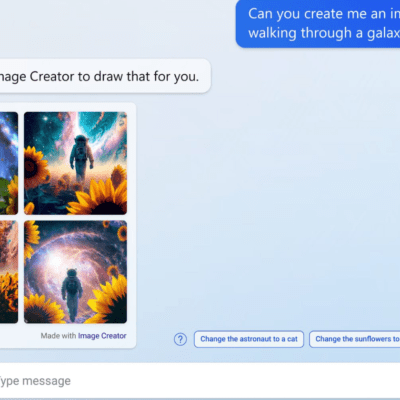Open the Image Creator link

coord(102,336)
